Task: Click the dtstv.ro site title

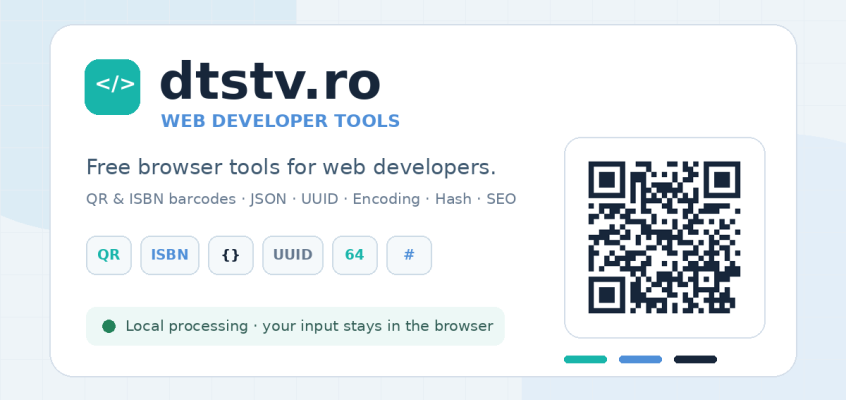Action: click(270, 82)
